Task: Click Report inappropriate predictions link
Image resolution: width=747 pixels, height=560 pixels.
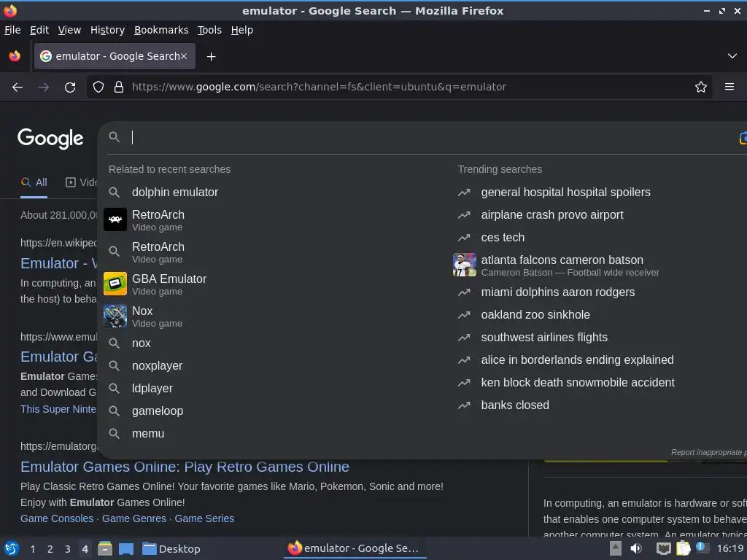Action: coord(709,452)
